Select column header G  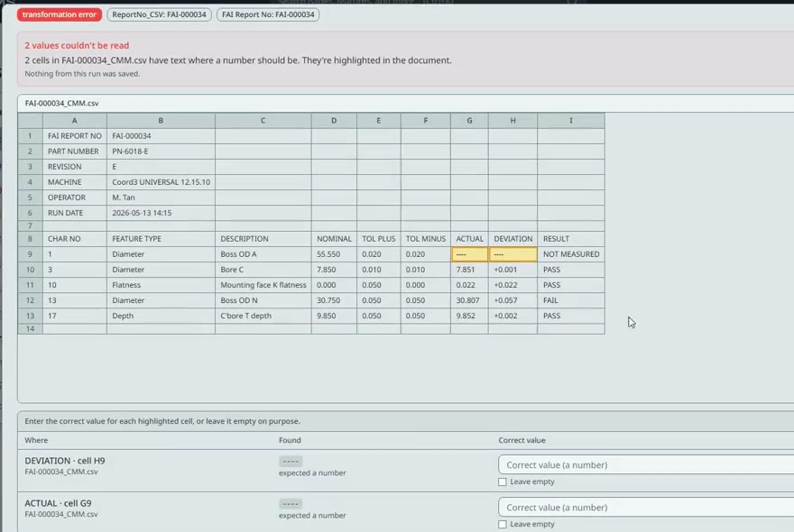[469, 121]
